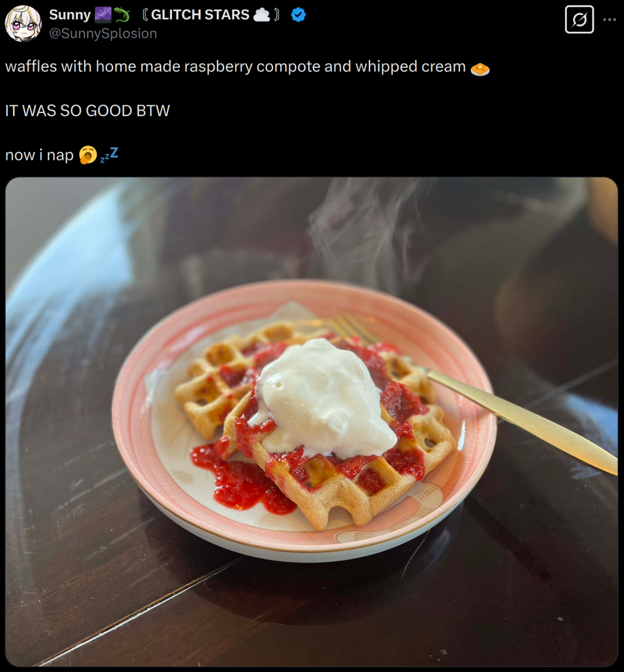Viewport: 624px width, 672px height.
Task: Click the "now i nap" text
Action: pyautogui.click(x=39, y=155)
